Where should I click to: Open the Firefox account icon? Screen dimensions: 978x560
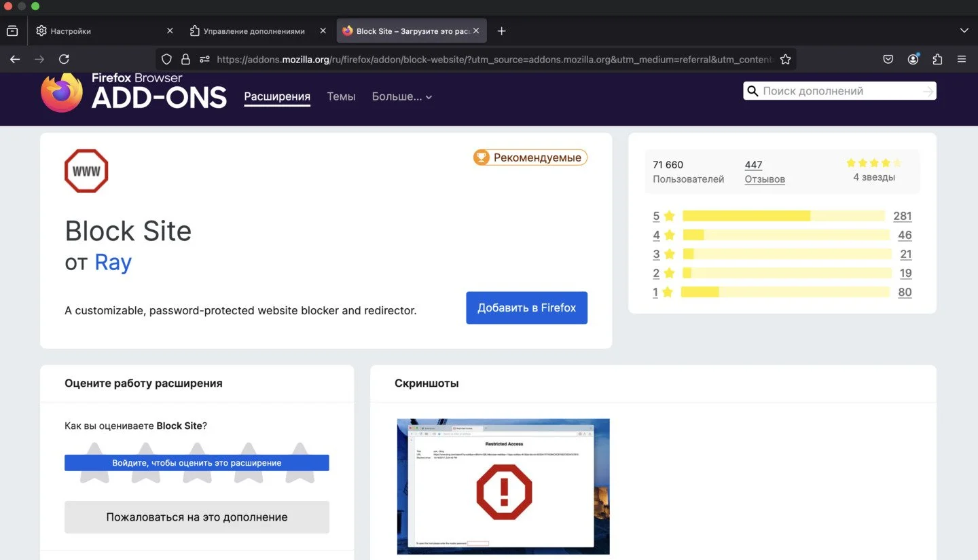pyautogui.click(x=913, y=59)
